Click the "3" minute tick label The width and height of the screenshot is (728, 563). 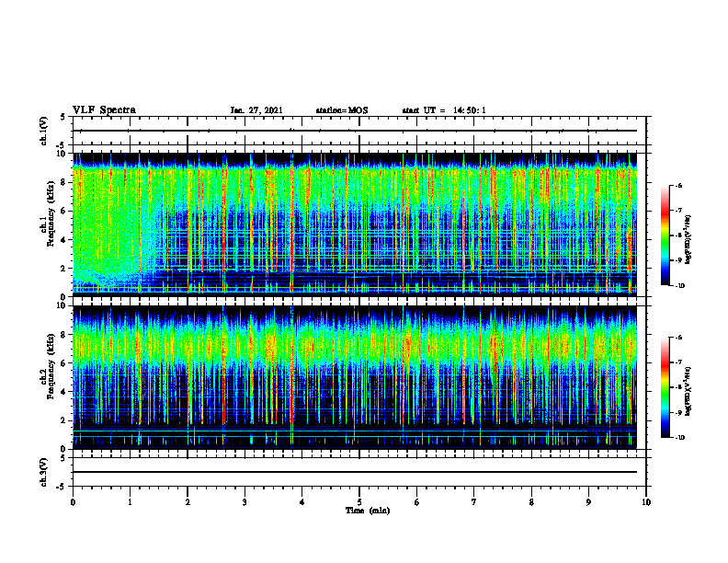[x=245, y=502]
